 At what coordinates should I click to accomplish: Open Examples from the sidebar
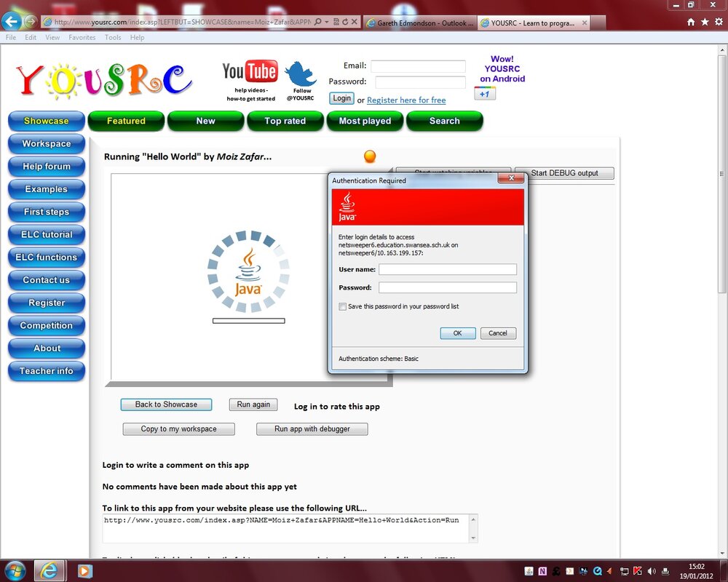click(x=47, y=189)
